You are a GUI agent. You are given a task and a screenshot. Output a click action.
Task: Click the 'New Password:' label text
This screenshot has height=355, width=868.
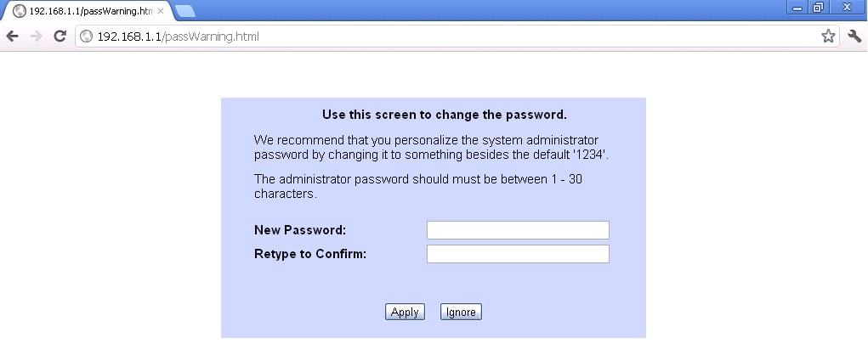[x=300, y=229]
